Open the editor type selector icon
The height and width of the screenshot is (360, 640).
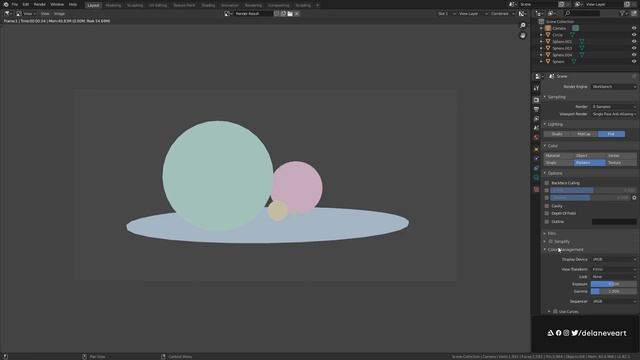coord(8,14)
